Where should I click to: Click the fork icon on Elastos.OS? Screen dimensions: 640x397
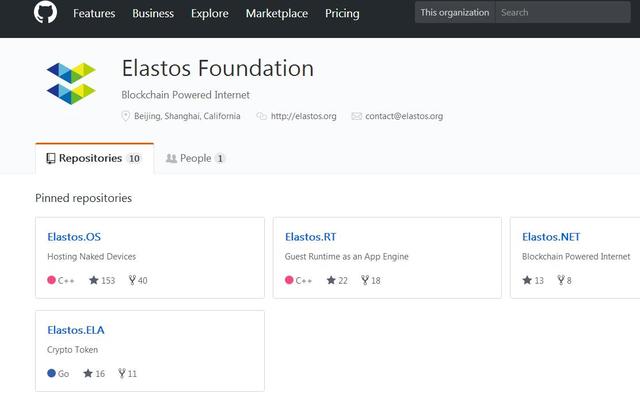pyautogui.click(x=132, y=280)
